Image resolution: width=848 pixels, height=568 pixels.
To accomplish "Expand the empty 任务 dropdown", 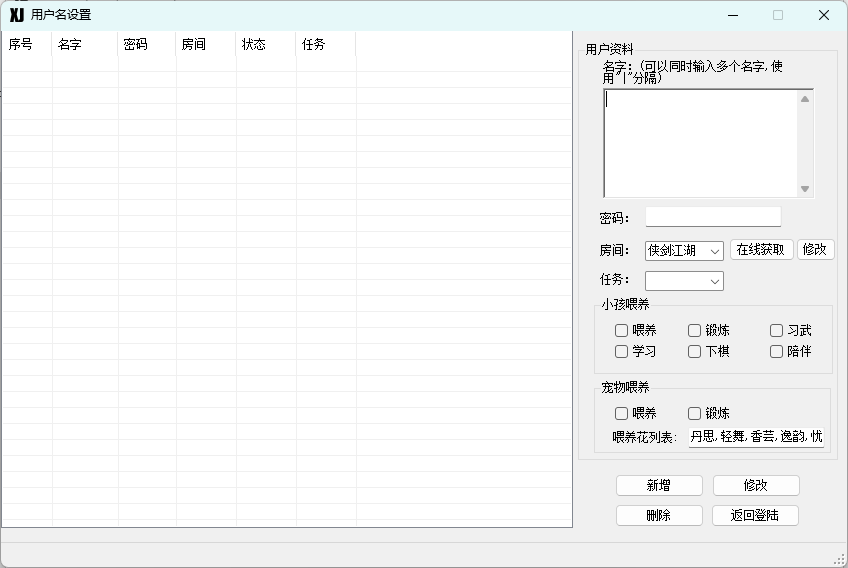I will [x=684, y=281].
